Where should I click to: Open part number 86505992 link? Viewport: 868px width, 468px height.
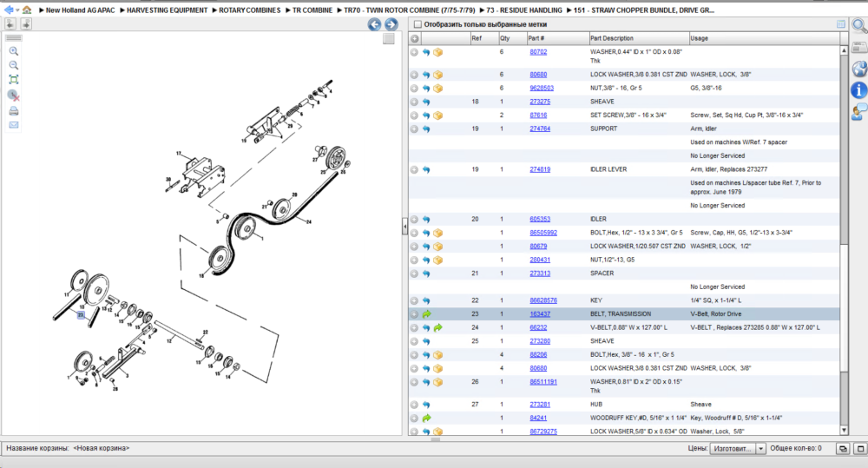pos(543,233)
